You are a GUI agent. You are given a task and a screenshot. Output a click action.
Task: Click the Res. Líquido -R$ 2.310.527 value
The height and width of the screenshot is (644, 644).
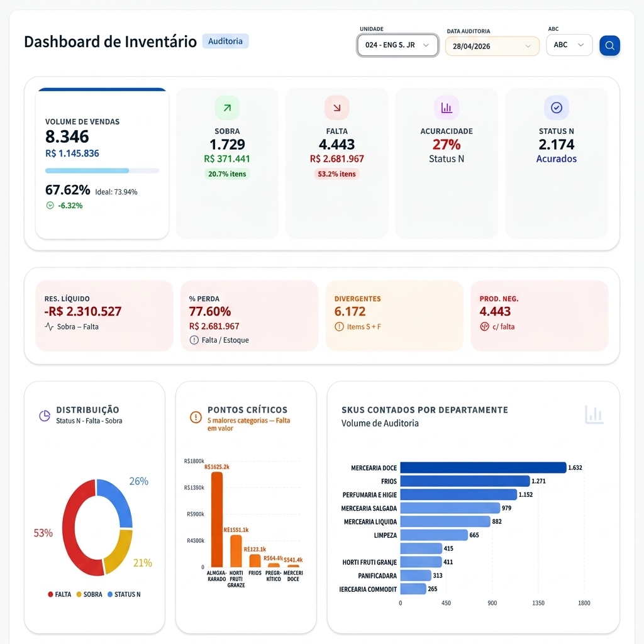[83, 311]
